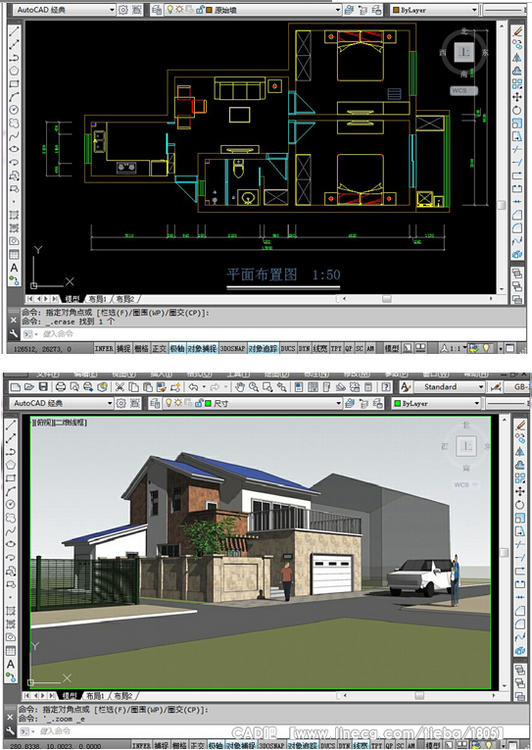Switch to 布局2 tab in top window

125,299
